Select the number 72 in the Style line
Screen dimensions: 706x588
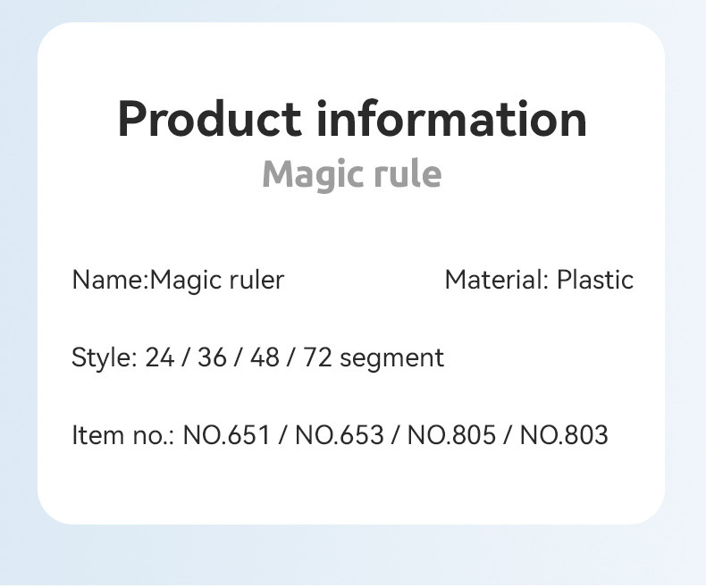tap(318, 358)
